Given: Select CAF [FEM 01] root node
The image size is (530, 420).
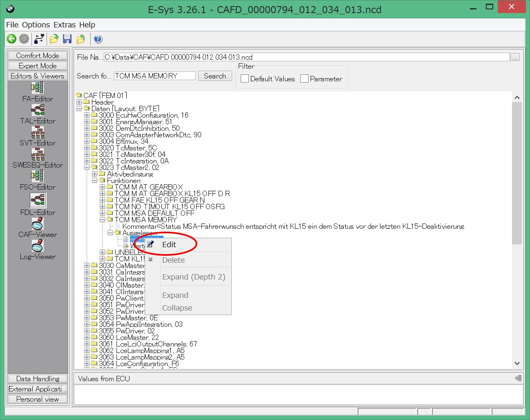Looking at the screenshot, I should coord(105,96).
